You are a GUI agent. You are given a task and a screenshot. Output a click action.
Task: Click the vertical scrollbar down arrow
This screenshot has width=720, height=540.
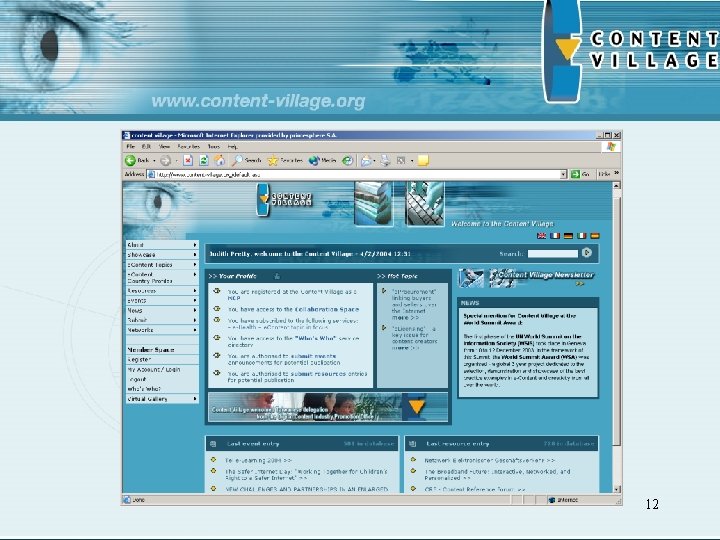pyautogui.click(x=616, y=489)
